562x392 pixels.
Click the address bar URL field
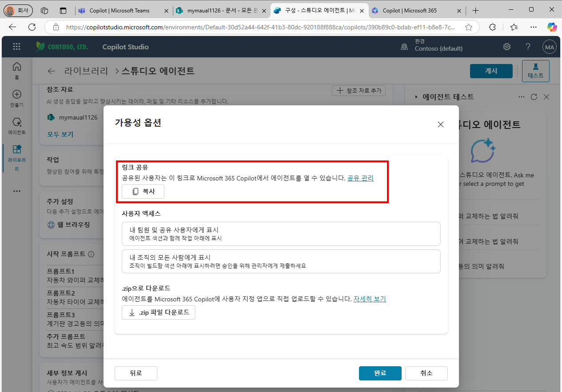[260, 27]
